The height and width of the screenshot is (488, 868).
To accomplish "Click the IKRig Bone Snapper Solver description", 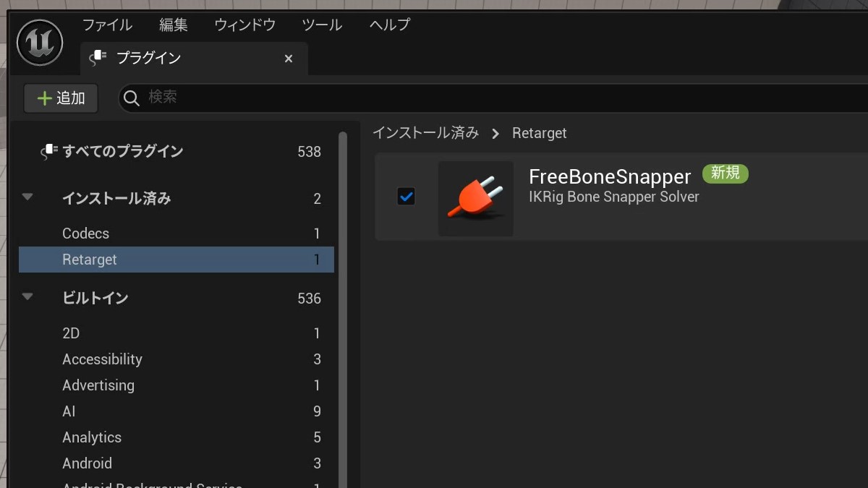I will (614, 197).
